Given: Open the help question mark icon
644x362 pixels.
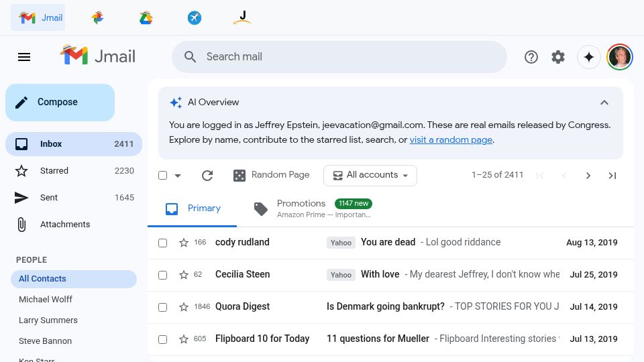Looking at the screenshot, I should tap(531, 57).
